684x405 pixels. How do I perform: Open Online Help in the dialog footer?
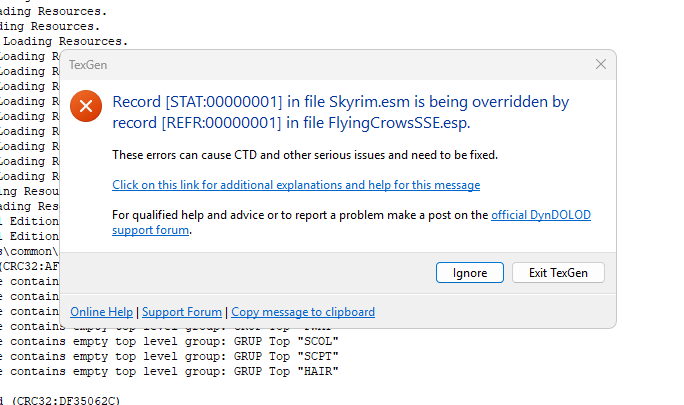(101, 312)
